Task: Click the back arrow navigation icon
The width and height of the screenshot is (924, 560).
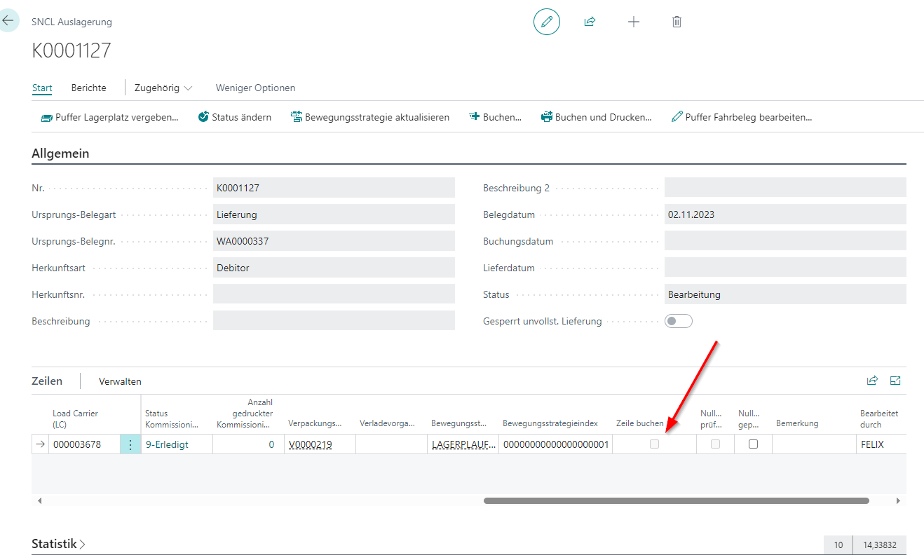Action: (10, 20)
